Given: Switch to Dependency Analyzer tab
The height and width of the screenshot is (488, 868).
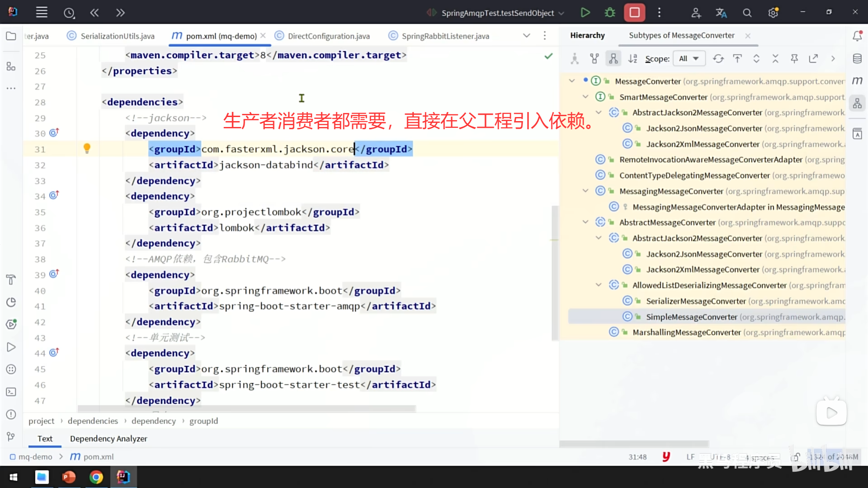Looking at the screenshot, I should pos(108,439).
